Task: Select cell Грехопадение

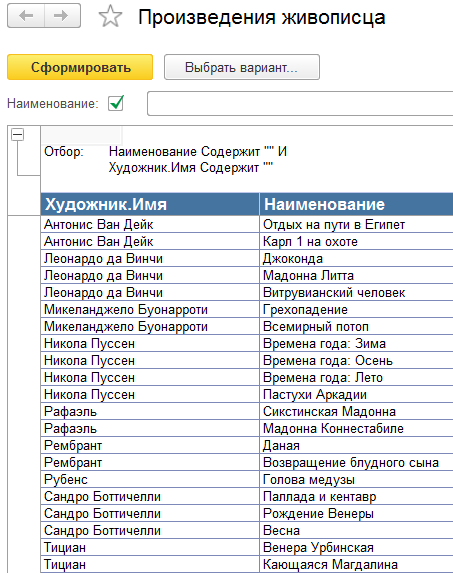Action: 356,309
